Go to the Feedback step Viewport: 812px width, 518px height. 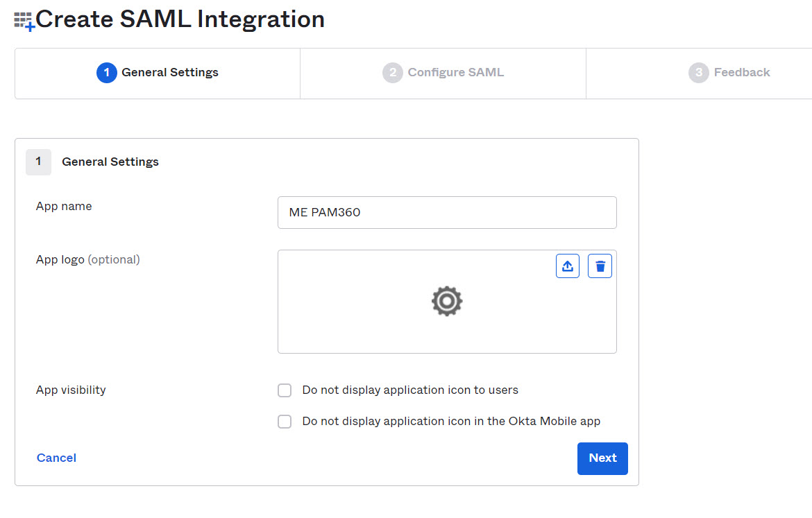[x=741, y=73]
